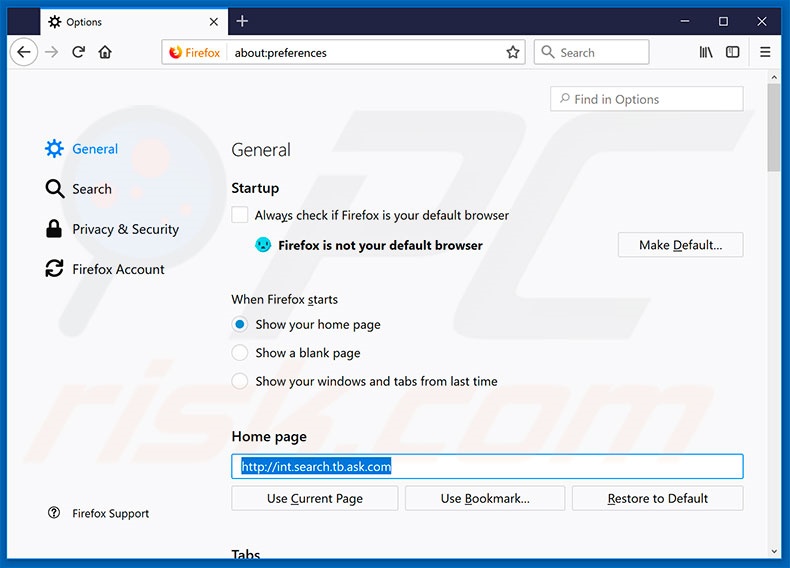
Task: Bookmark this page with the star icon
Action: point(512,52)
